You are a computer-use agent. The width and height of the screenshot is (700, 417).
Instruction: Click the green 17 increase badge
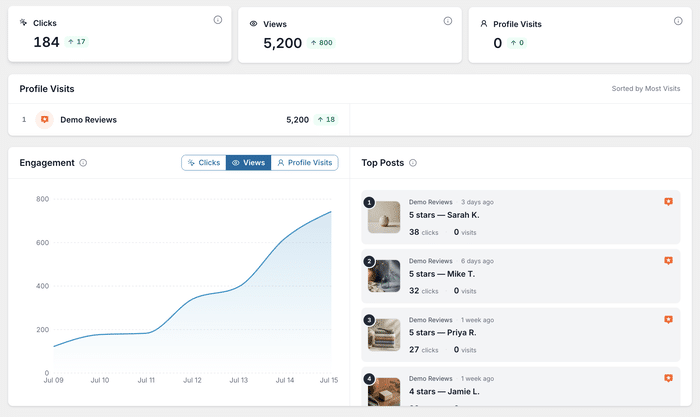(x=76, y=42)
